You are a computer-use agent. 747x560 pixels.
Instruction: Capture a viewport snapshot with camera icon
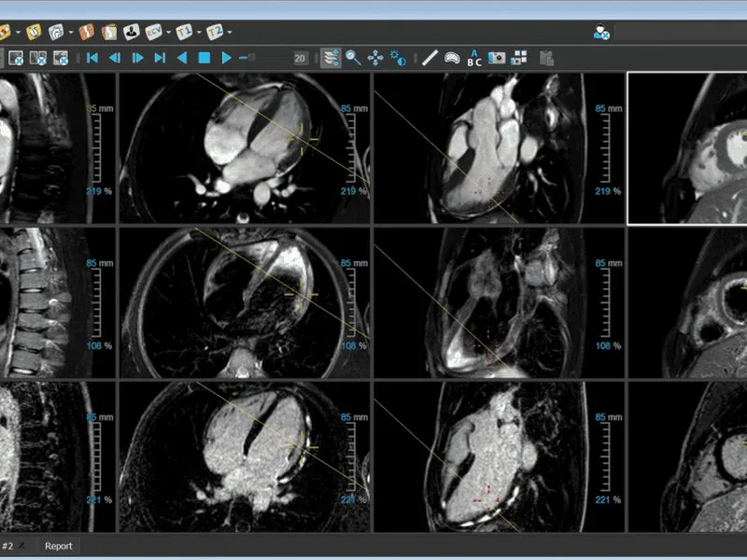[497, 58]
